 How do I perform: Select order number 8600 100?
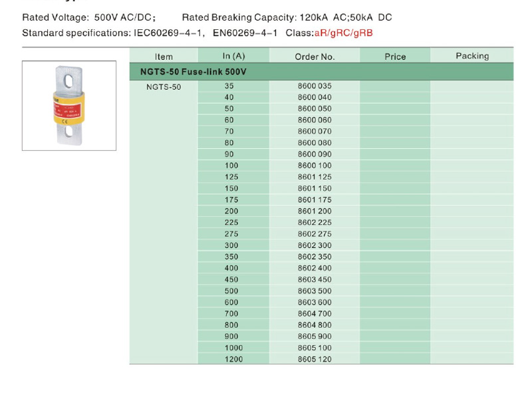[315, 166]
